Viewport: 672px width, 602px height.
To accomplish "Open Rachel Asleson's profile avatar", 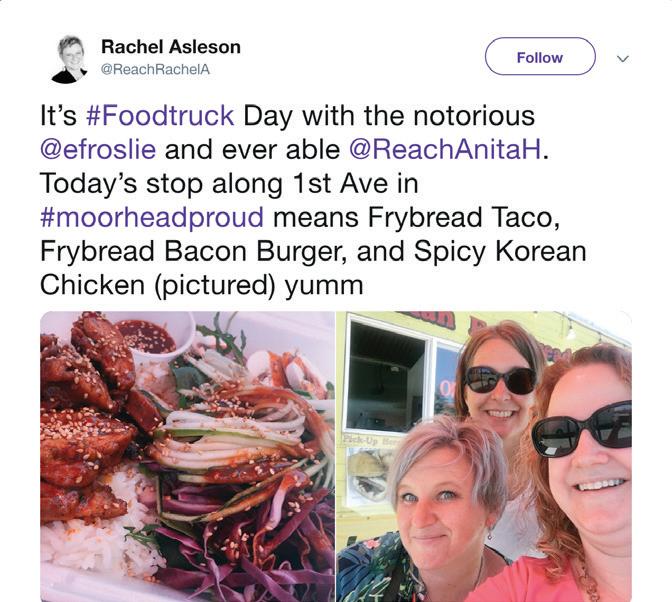I will tap(69, 59).
